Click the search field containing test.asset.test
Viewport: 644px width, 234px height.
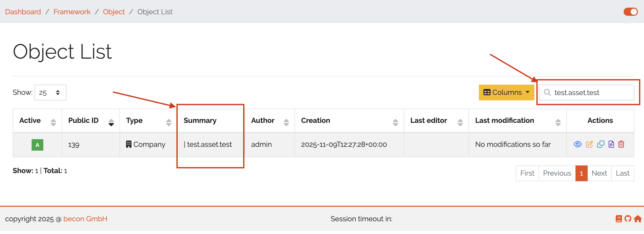588,93
